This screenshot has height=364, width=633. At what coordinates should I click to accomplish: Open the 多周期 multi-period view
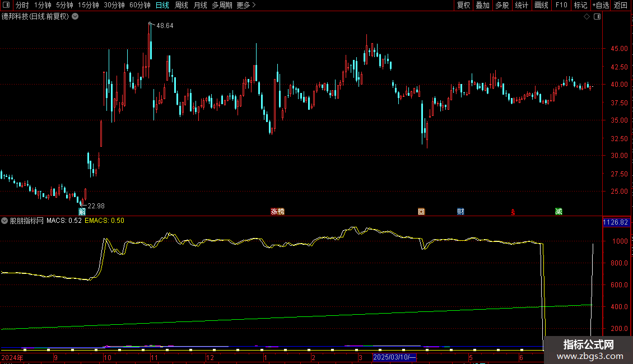tap(222, 5)
